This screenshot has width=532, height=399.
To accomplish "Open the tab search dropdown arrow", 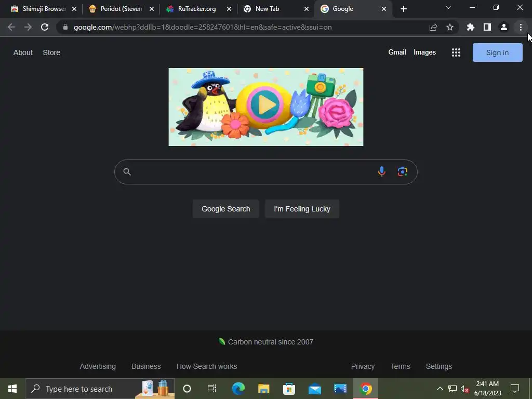I will point(448,7).
